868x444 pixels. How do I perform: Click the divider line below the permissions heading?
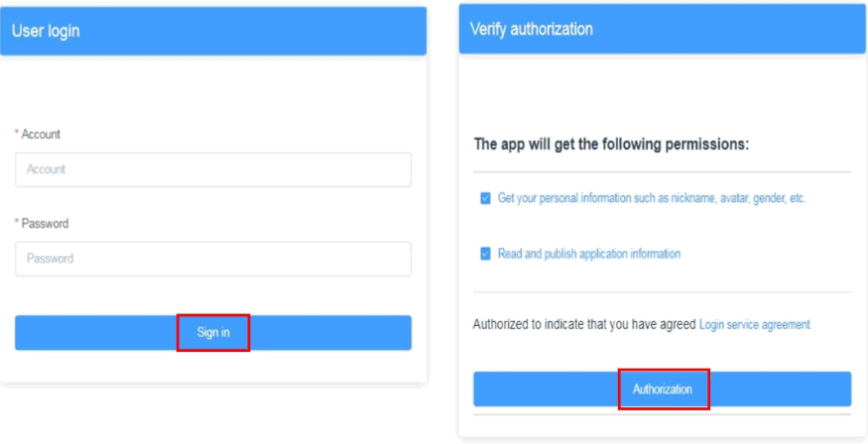point(662,172)
